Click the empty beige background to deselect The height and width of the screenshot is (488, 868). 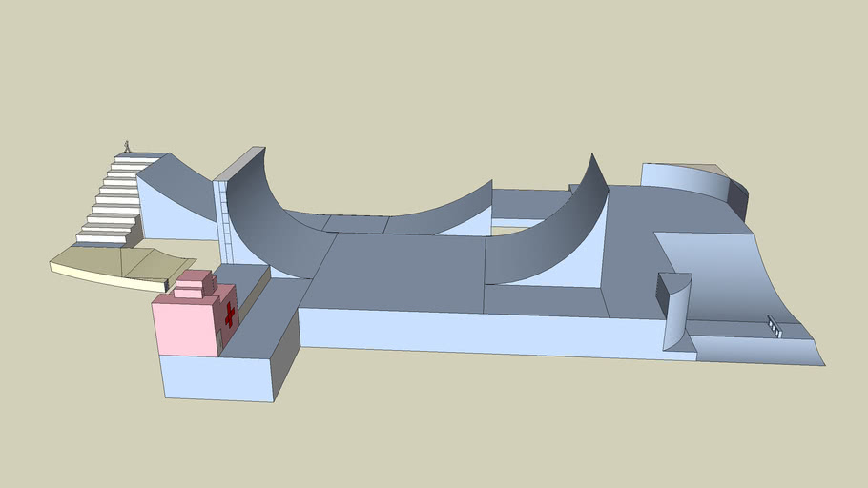coord(429,76)
